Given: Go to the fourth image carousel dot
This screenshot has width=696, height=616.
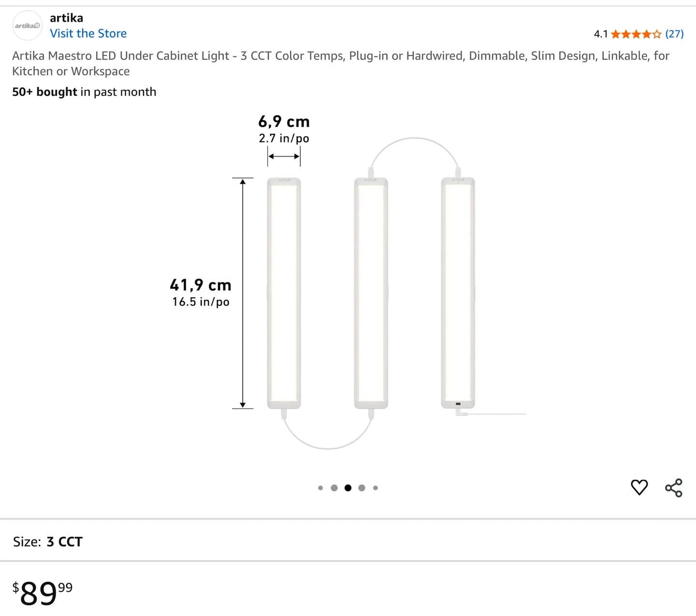Looking at the screenshot, I should [x=362, y=488].
